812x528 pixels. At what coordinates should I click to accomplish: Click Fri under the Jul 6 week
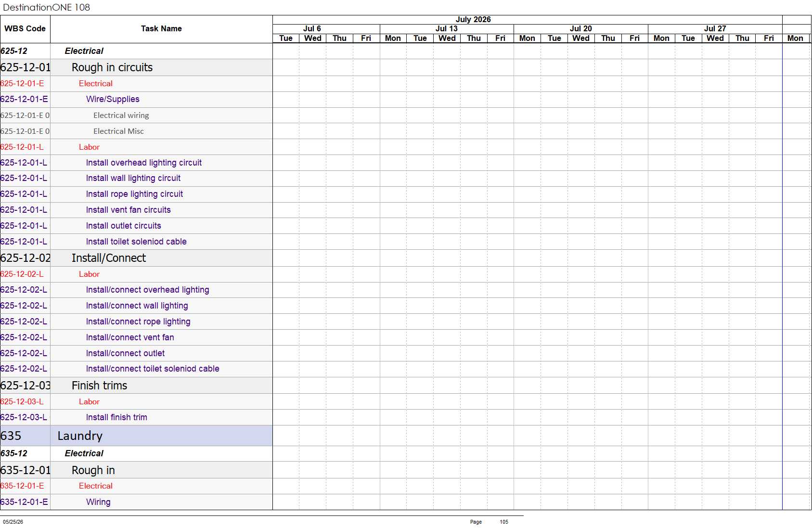point(366,39)
